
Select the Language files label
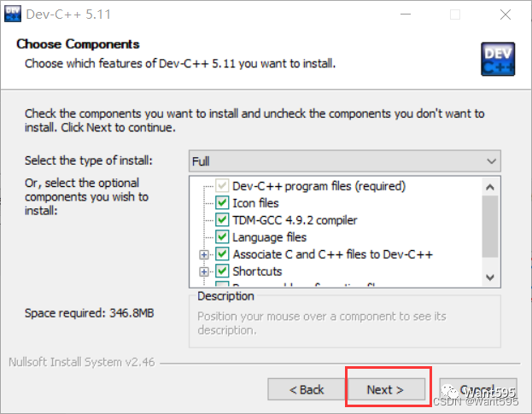[x=269, y=237]
